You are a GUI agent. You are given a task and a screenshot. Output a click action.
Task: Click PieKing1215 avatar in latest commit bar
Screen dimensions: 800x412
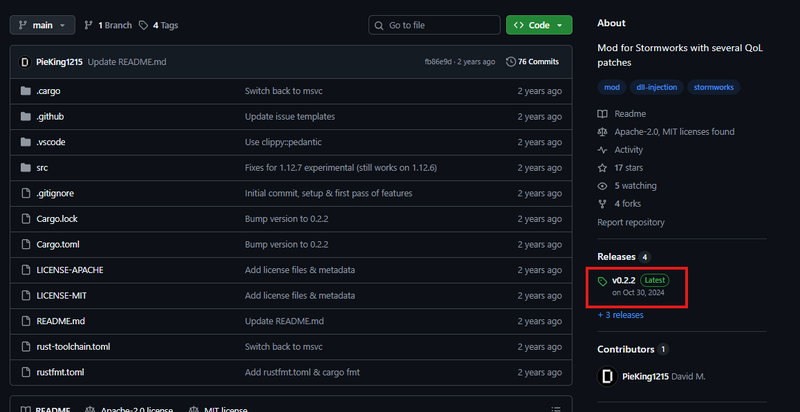(25, 62)
